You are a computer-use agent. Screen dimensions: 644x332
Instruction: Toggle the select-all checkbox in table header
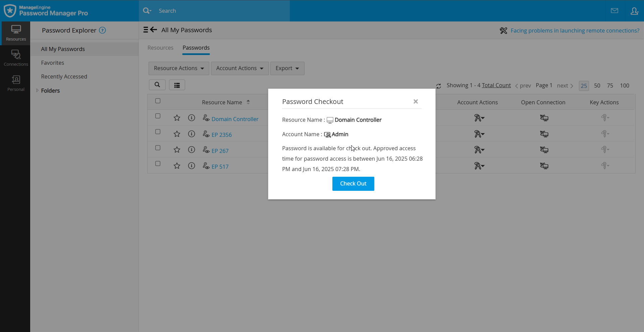pyautogui.click(x=158, y=101)
